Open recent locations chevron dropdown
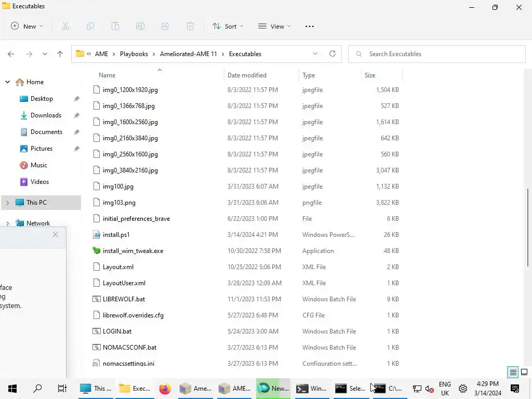532x399 pixels. click(x=45, y=54)
